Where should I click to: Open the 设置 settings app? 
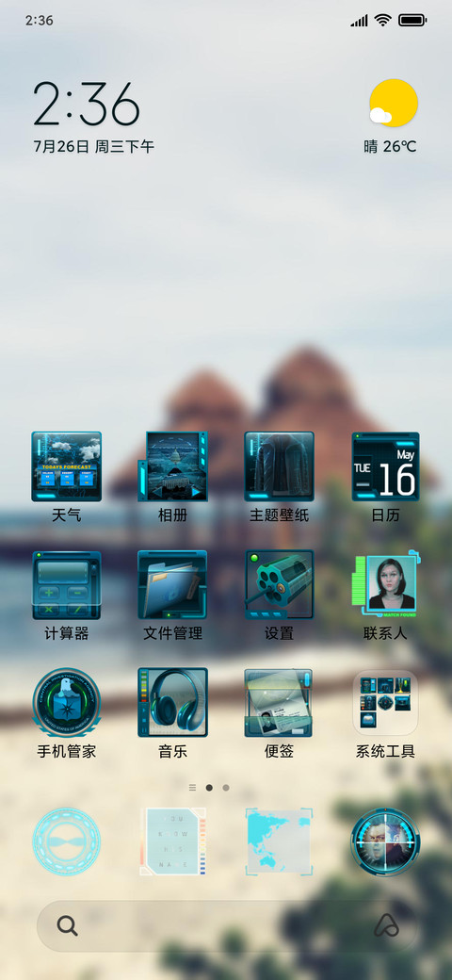pyautogui.click(x=279, y=584)
